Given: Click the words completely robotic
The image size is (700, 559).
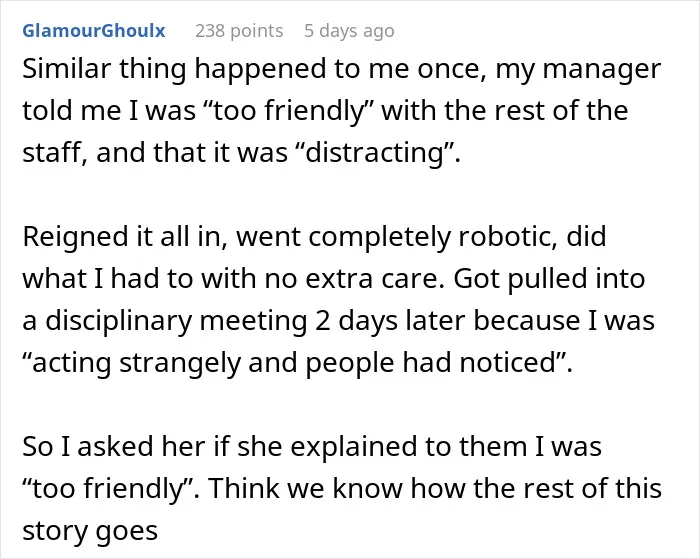Looking at the screenshot, I should [432, 237].
